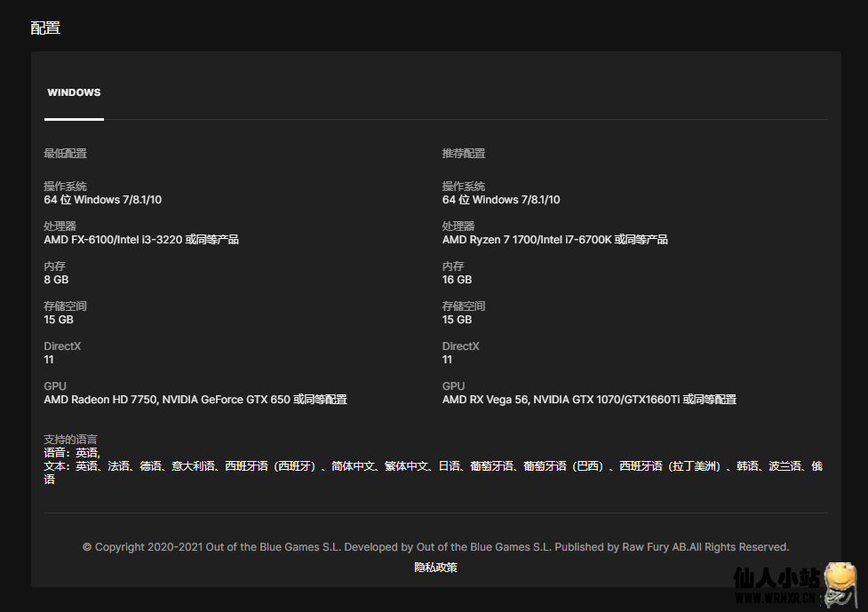Click the 推荐配置 column heading
The image size is (868, 612).
tap(464, 154)
